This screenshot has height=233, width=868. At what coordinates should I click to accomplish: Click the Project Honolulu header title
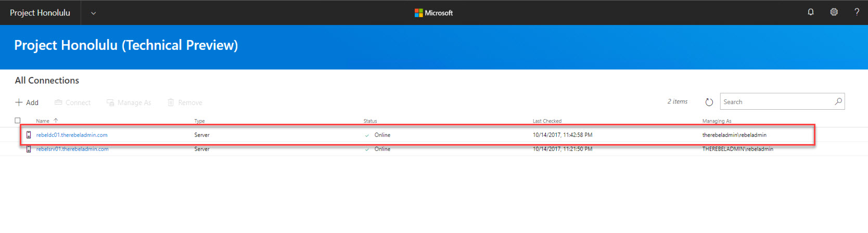click(40, 12)
